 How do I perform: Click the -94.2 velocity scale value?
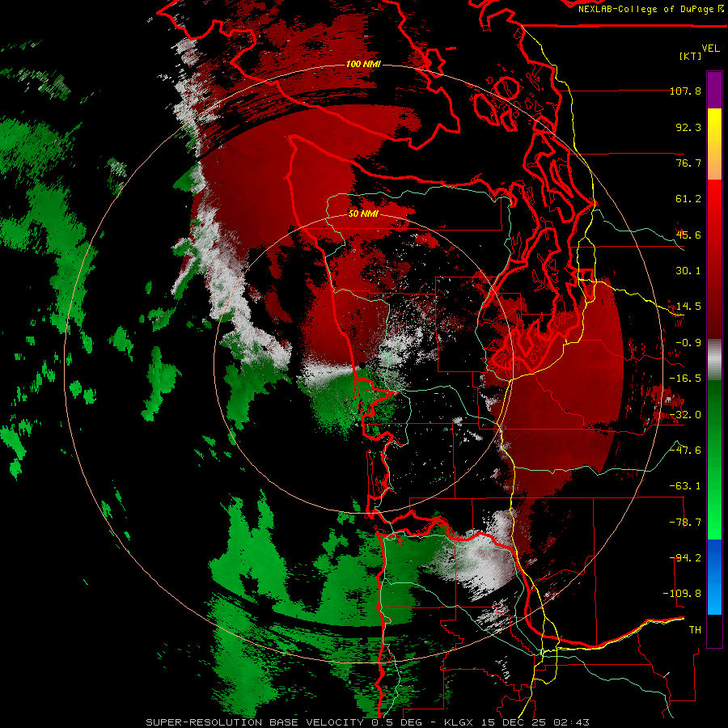point(685,558)
